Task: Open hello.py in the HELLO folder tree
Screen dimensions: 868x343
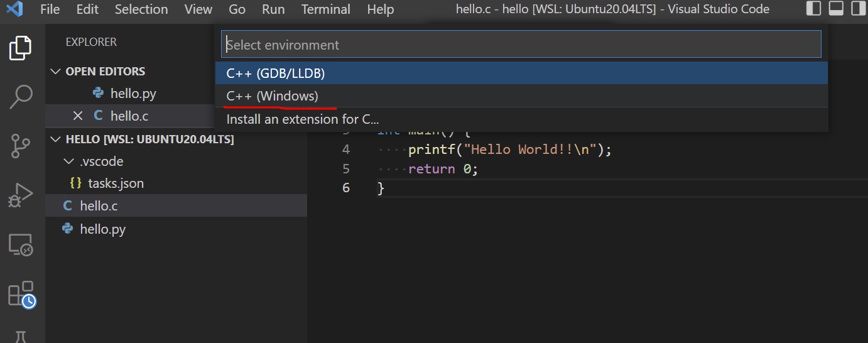Action: (x=103, y=229)
